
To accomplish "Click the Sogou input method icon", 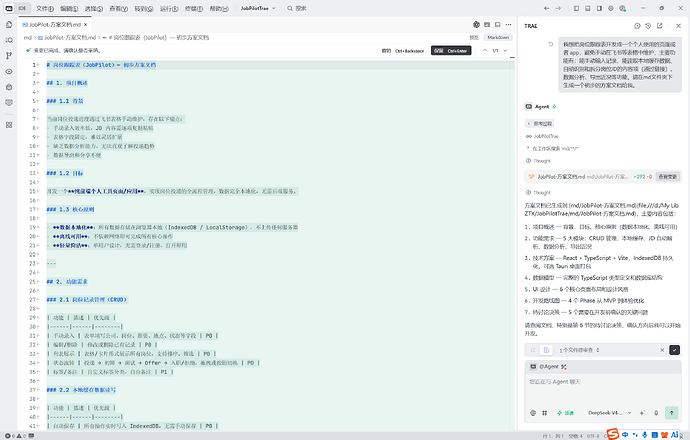I will pos(613,434).
